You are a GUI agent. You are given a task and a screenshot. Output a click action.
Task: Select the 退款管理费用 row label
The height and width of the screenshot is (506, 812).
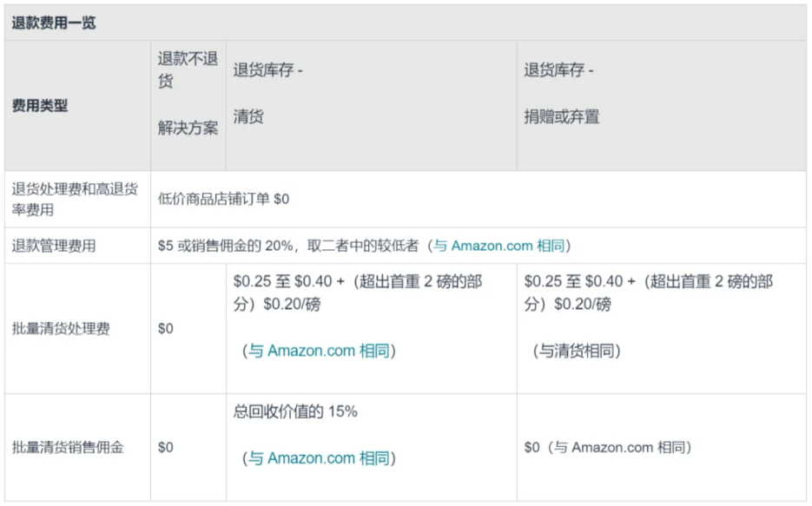(x=54, y=246)
